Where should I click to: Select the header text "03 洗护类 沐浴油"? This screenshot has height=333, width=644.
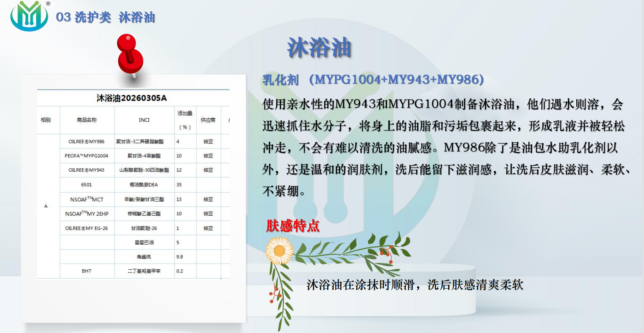(106, 17)
